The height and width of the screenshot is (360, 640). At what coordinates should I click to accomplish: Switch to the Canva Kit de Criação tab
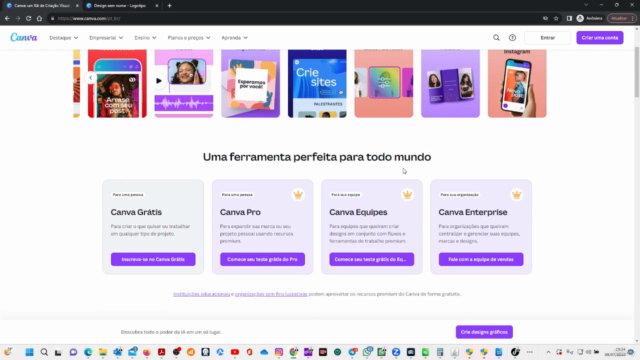41,6
